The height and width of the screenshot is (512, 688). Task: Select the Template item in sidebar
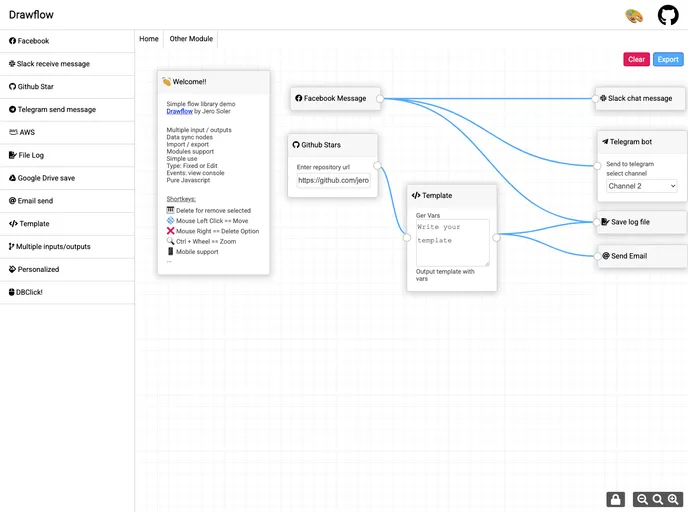[x=67, y=223]
